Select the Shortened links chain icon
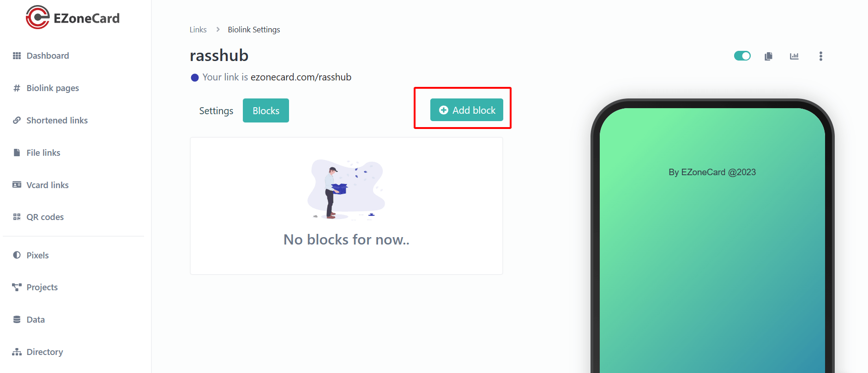 point(17,120)
